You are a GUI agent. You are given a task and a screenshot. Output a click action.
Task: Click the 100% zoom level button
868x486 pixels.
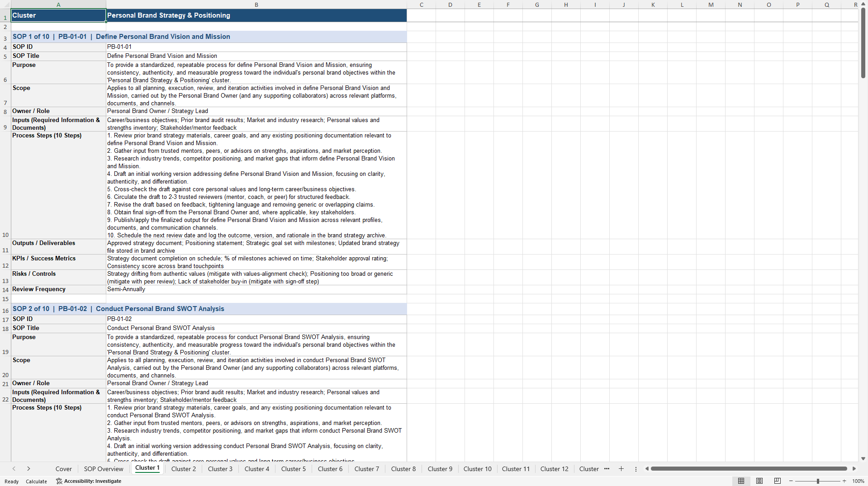(x=858, y=481)
